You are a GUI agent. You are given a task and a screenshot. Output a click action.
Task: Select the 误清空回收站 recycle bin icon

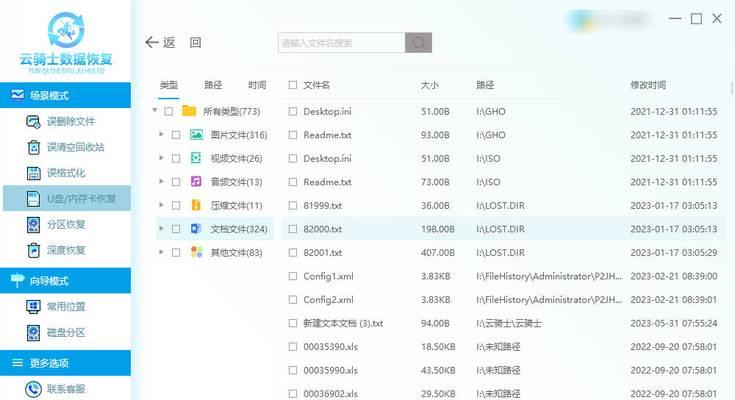click(x=33, y=147)
